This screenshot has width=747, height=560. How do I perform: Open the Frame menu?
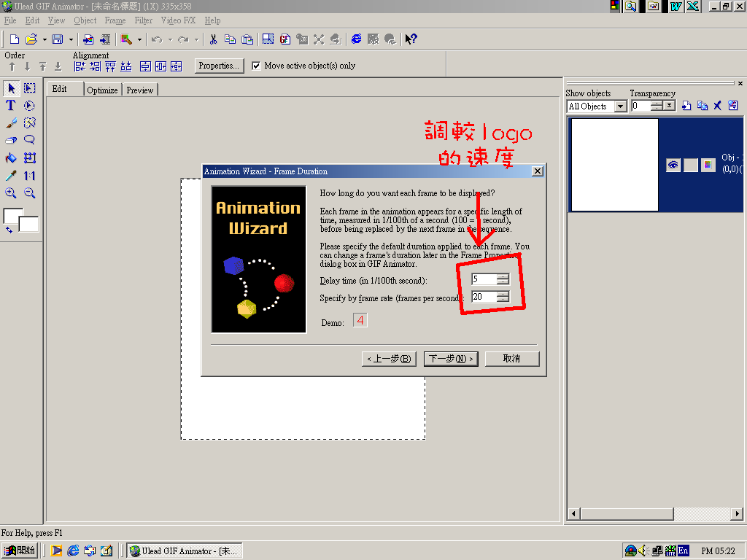click(x=115, y=20)
